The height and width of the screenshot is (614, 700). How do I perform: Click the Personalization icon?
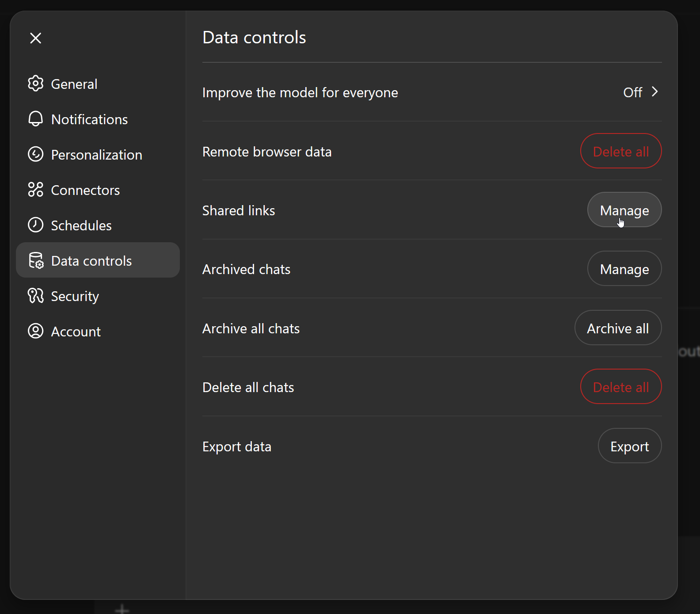click(x=36, y=154)
